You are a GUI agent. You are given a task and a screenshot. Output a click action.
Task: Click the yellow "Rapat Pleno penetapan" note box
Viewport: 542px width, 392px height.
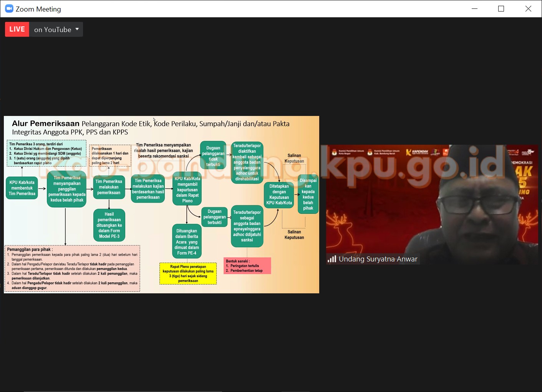188,274
